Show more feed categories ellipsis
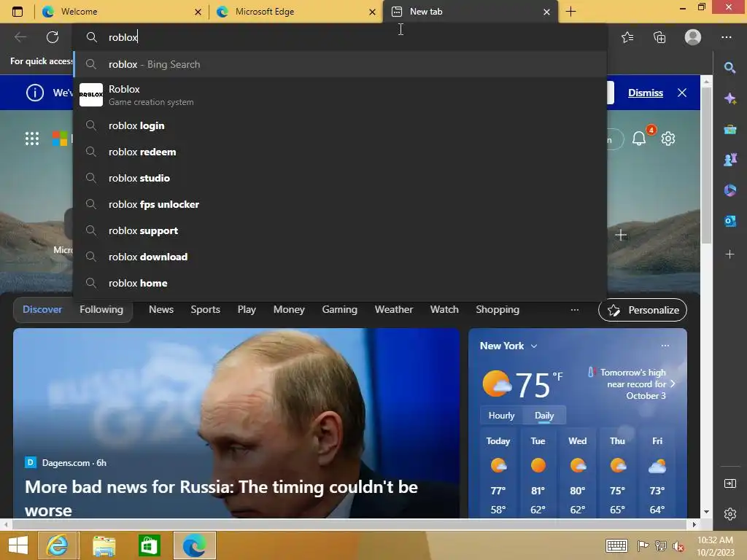 tap(575, 309)
